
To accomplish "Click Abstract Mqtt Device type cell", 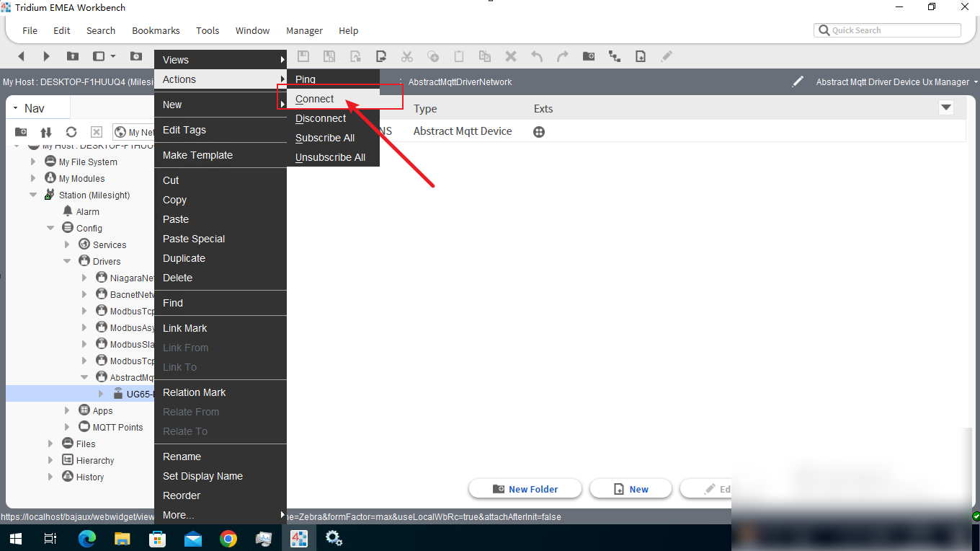I will [x=463, y=131].
